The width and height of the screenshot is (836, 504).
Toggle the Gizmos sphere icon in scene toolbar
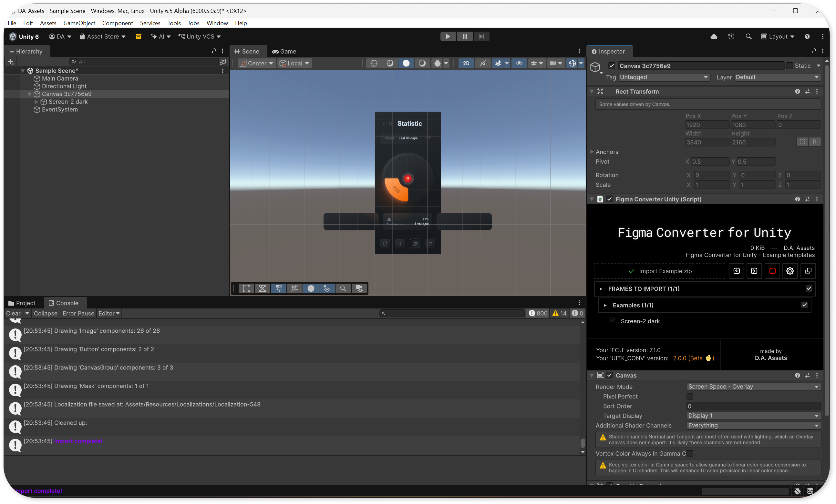click(572, 63)
